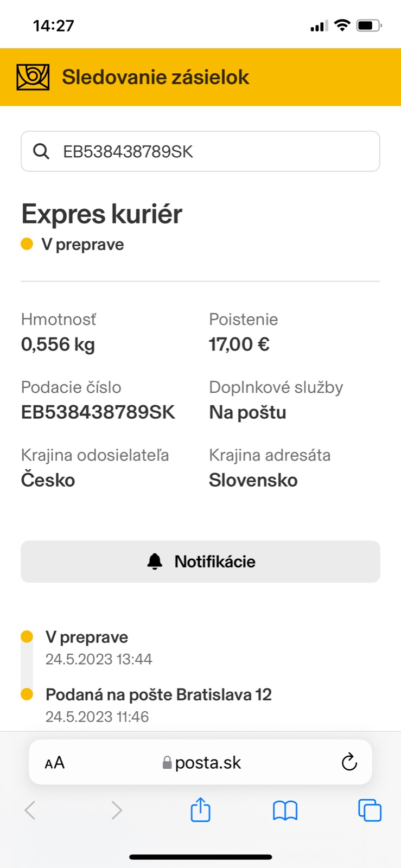Go forward with Safari forward arrow
This screenshot has height=868, width=401.
pyautogui.click(x=116, y=810)
